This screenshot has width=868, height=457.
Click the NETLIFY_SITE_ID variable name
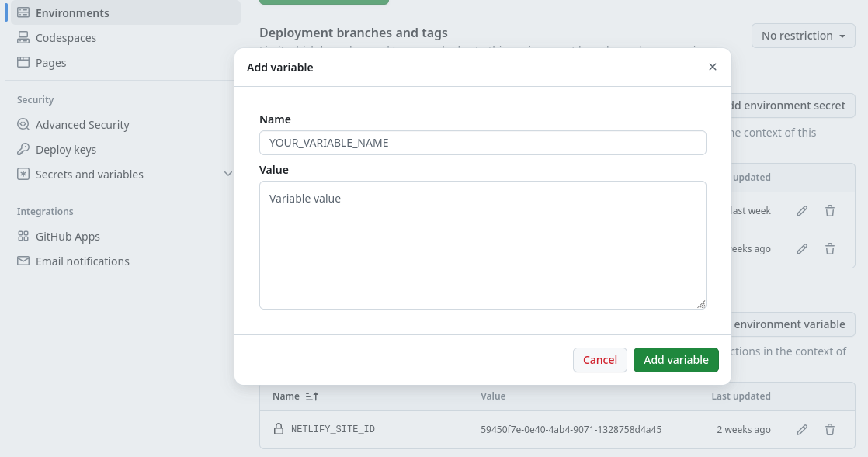pyautogui.click(x=333, y=429)
